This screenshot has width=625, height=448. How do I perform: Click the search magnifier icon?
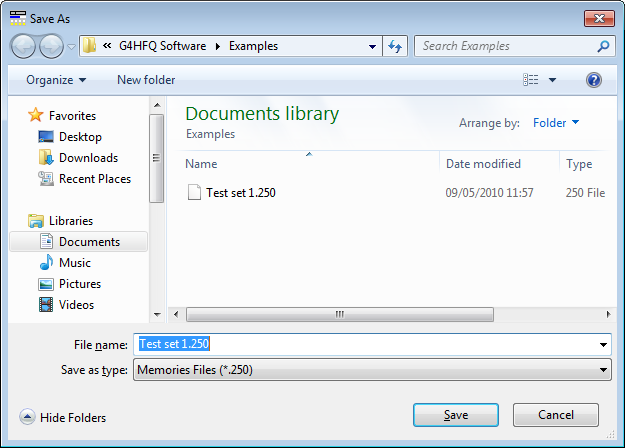coord(603,46)
